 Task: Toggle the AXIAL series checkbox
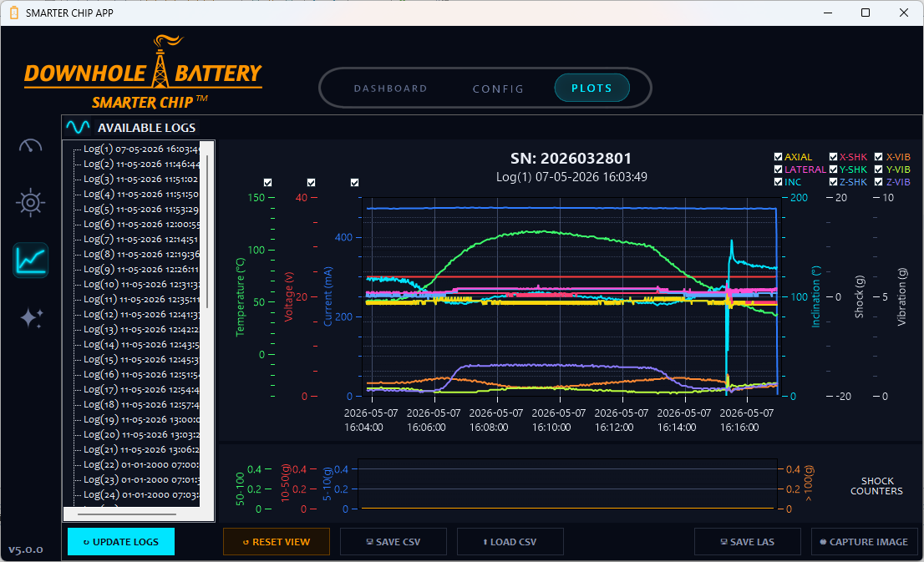point(778,157)
